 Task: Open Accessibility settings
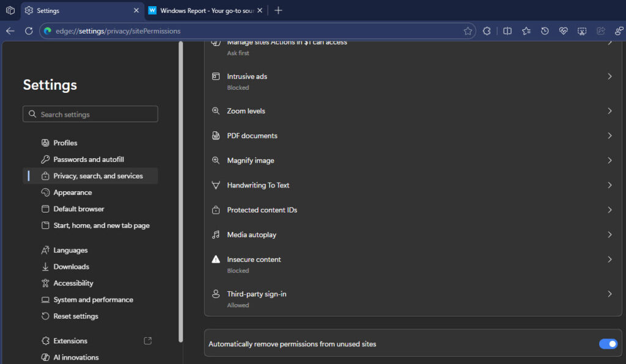[90, 283]
